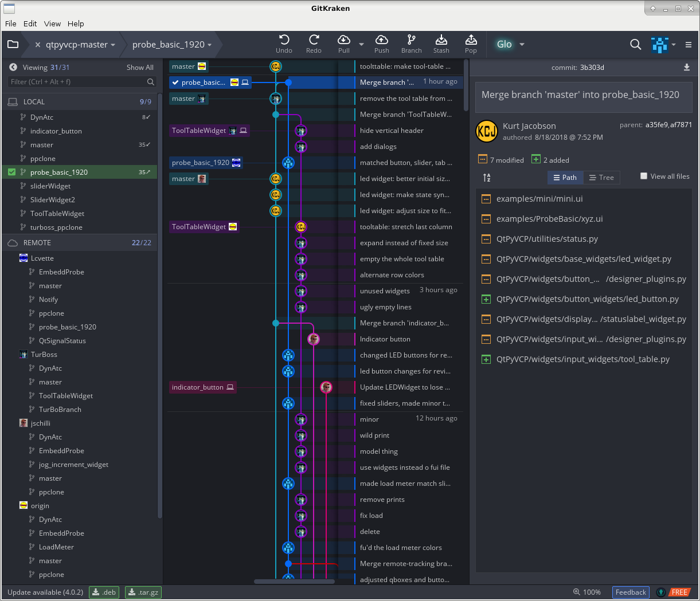The image size is (700, 601).
Task: Open the repository folder icon
Action: 13,44
